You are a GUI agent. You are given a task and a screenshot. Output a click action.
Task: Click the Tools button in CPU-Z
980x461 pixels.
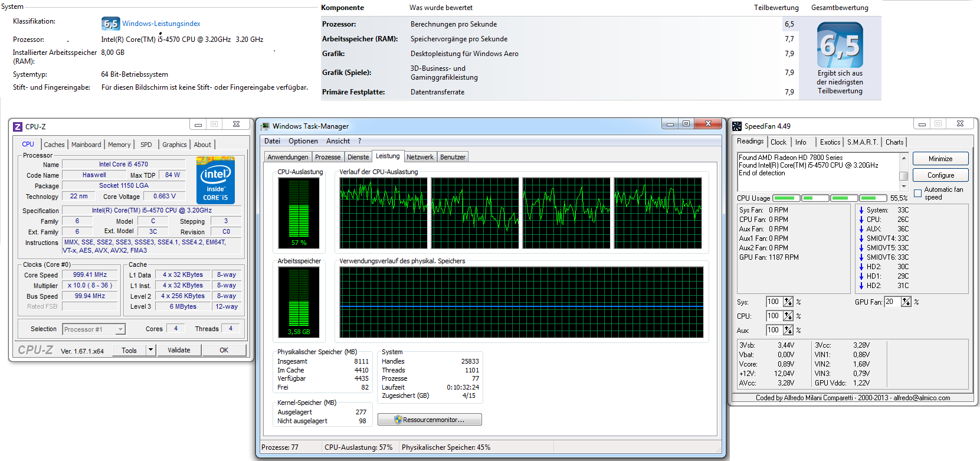point(129,350)
